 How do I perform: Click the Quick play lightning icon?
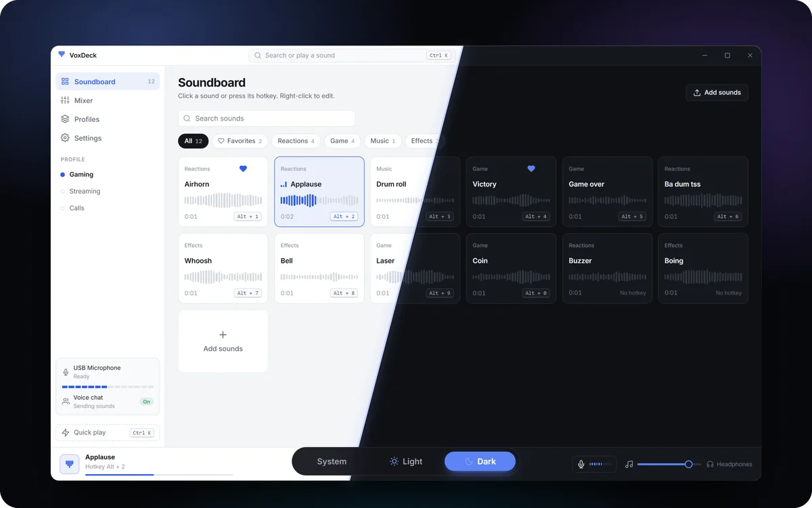pyautogui.click(x=66, y=433)
